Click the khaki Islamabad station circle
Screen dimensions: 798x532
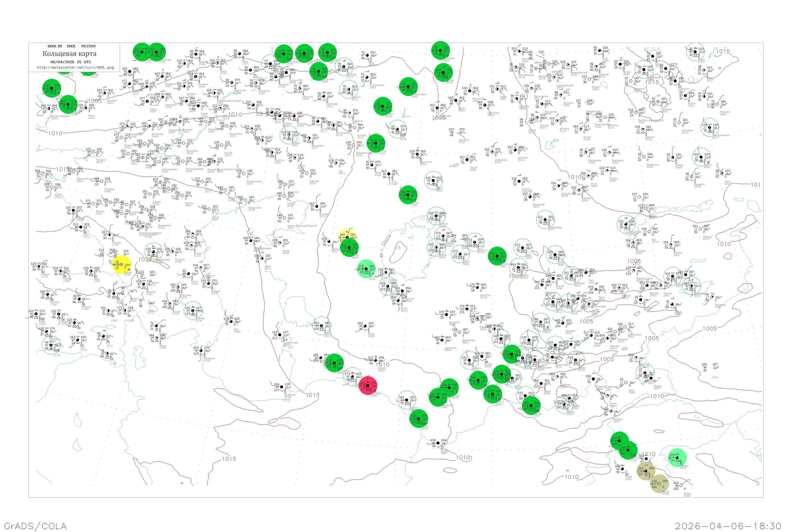[x=646, y=471]
